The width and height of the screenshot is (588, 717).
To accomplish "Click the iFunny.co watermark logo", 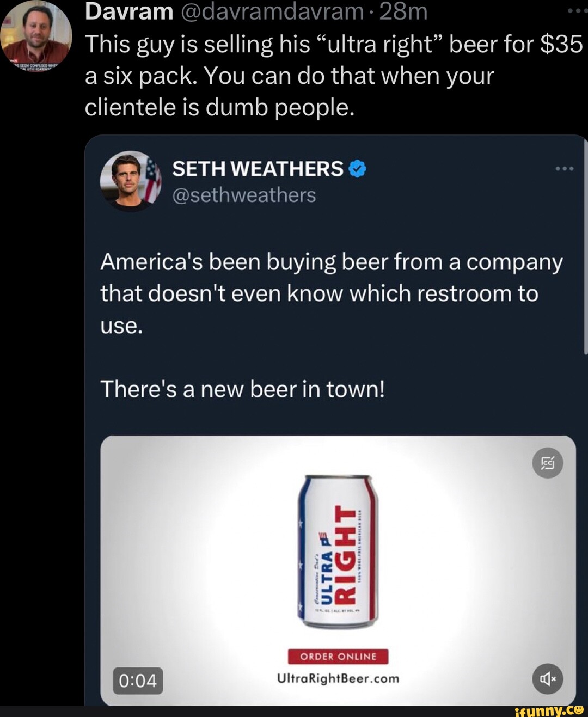I will pos(549,710).
